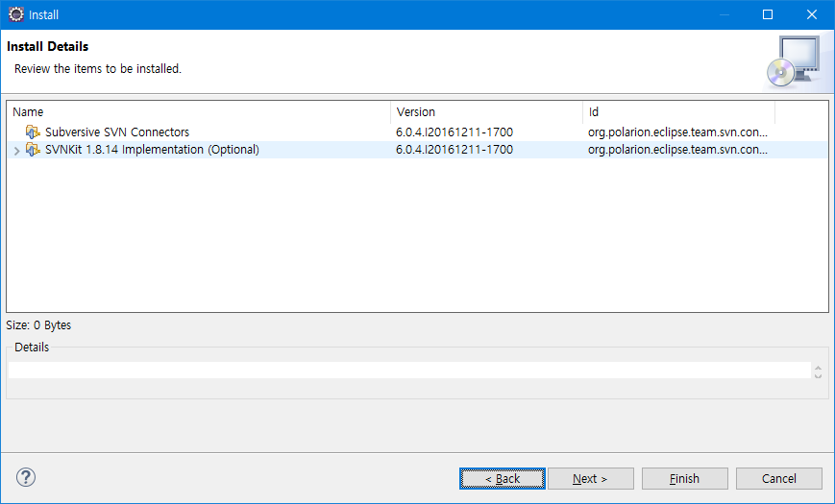
Task: Click the Subversive SVN Connectors feature icon
Action: (33, 132)
